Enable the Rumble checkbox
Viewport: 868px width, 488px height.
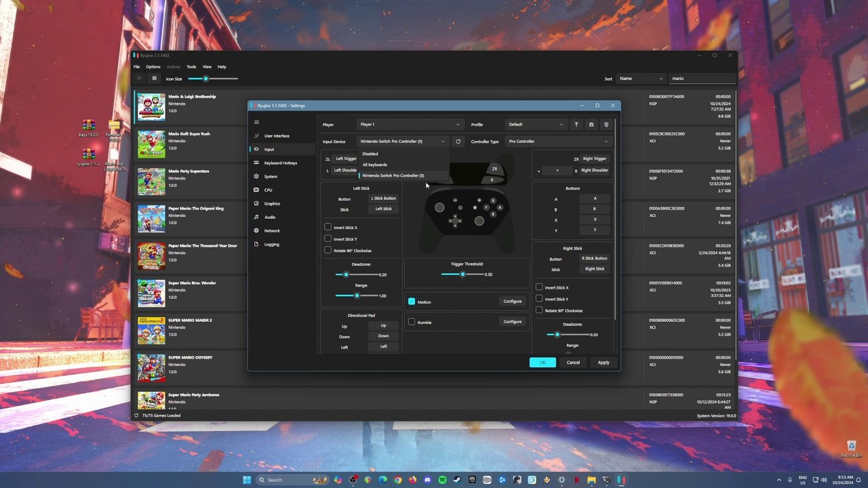pyautogui.click(x=412, y=322)
